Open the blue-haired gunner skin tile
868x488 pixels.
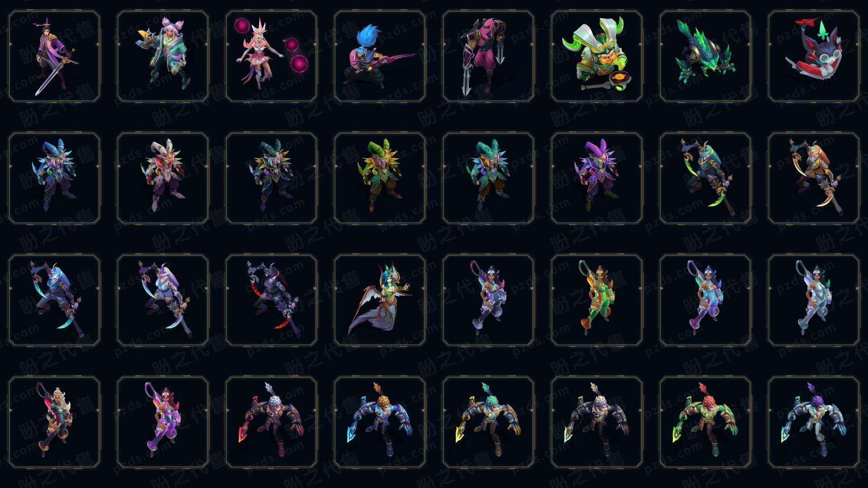tap(380, 56)
